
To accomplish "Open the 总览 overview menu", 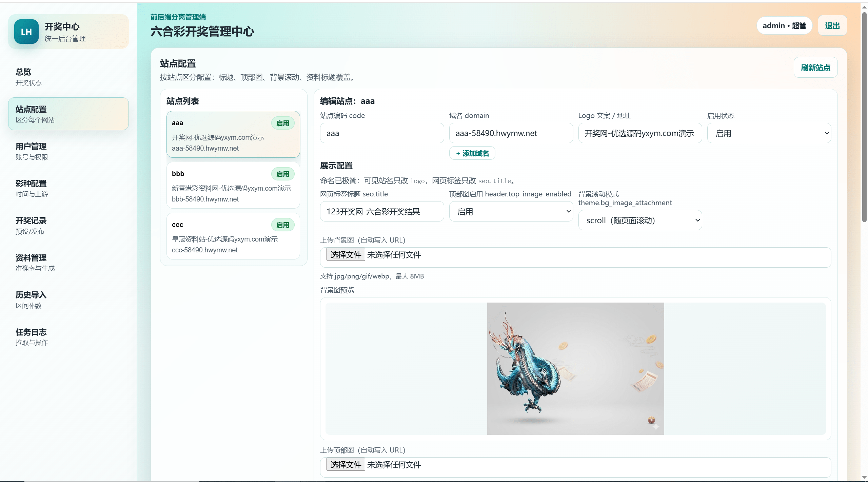I will click(68, 77).
